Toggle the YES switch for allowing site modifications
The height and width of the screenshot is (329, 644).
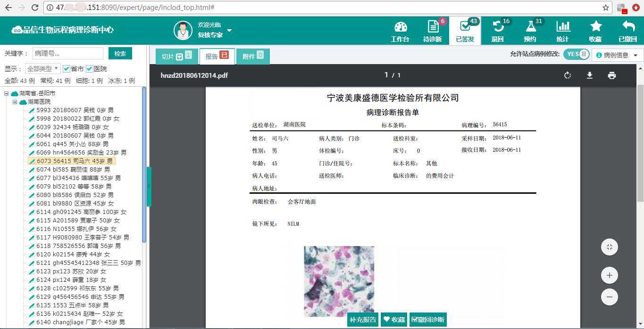pos(576,55)
